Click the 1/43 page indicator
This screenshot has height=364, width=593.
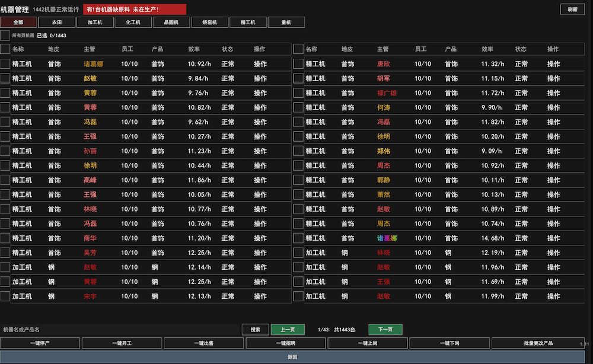point(323,330)
